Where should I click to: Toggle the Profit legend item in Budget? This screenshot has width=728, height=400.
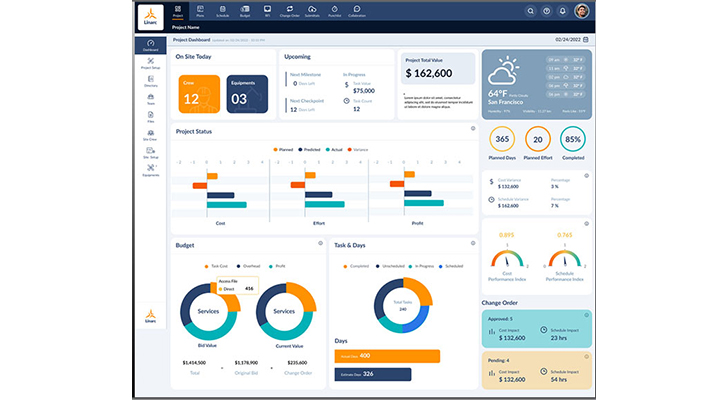277,266
